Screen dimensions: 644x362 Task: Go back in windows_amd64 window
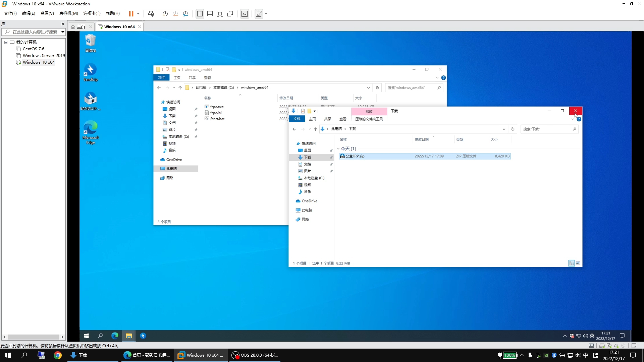pos(159,87)
